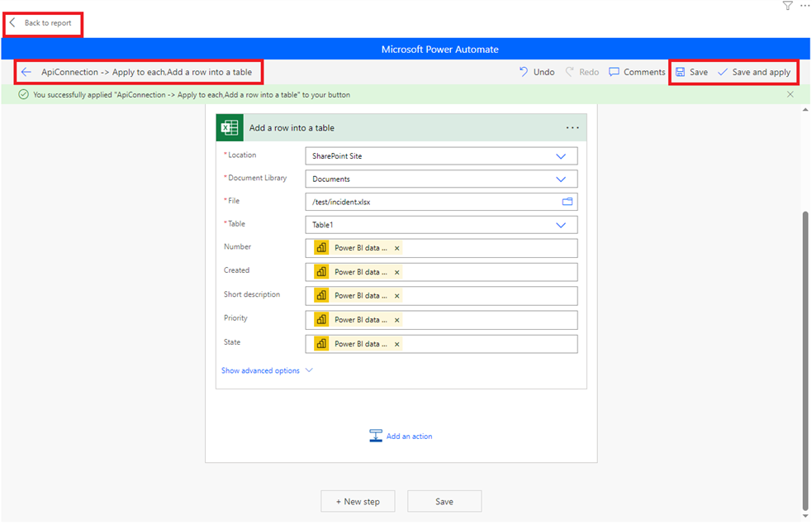Expand Show advanced options
812x525 pixels.
click(x=267, y=371)
